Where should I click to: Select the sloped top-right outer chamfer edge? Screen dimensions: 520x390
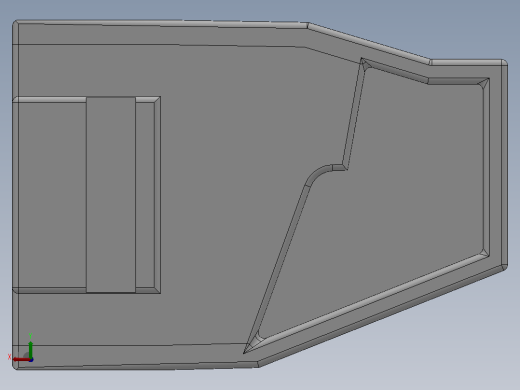coord(368,42)
